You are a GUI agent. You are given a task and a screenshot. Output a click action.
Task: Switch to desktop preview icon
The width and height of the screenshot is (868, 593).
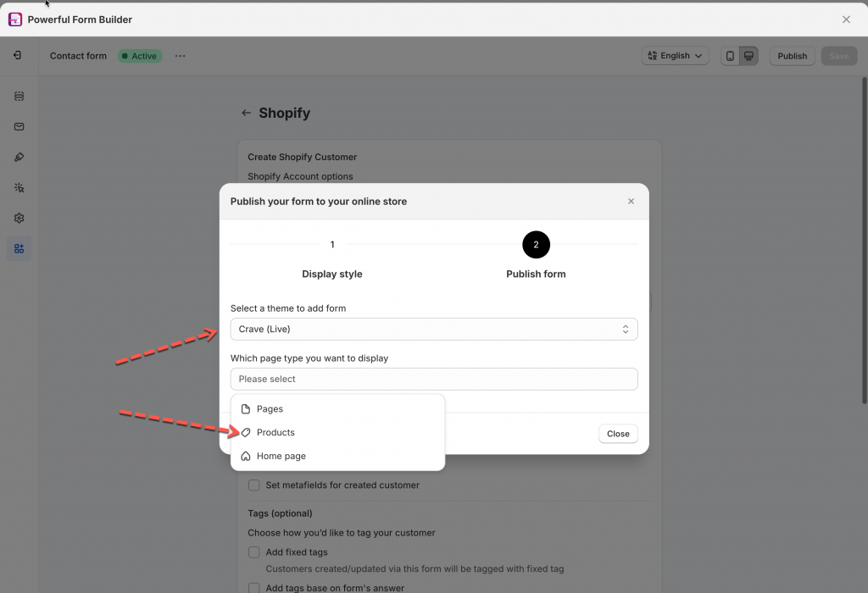[x=748, y=56]
